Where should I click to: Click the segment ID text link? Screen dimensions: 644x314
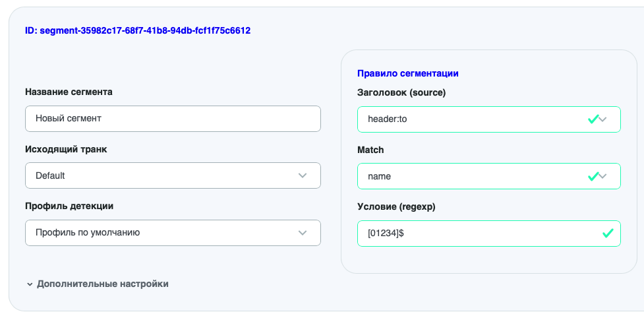click(x=138, y=31)
